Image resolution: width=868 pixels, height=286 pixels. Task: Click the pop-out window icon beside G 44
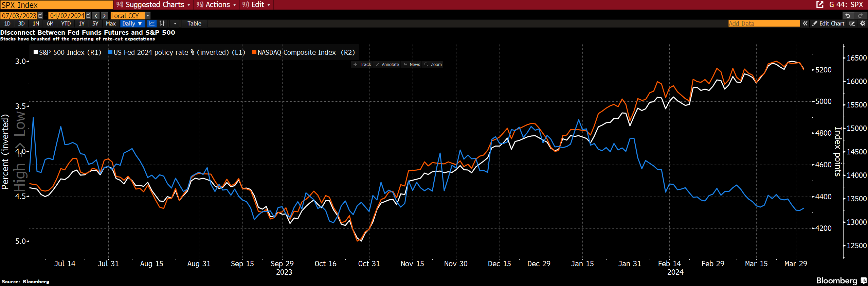click(x=820, y=5)
